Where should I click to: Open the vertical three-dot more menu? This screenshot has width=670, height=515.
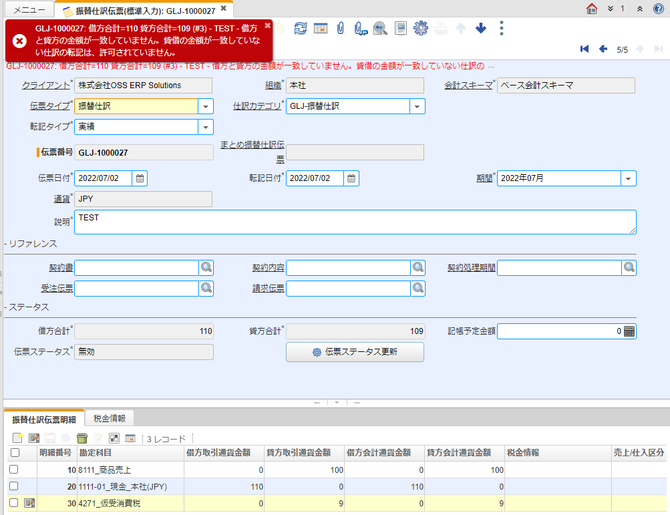[502, 29]
